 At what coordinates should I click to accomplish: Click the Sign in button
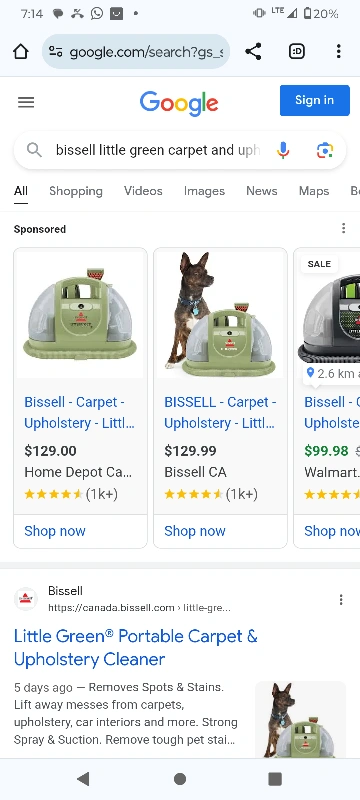coord(315,101)
